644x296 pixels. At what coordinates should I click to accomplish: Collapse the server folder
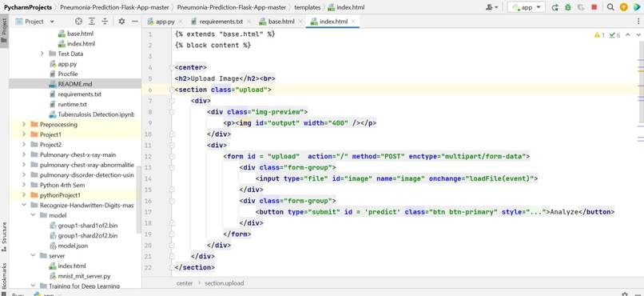[x=33, y=256]
